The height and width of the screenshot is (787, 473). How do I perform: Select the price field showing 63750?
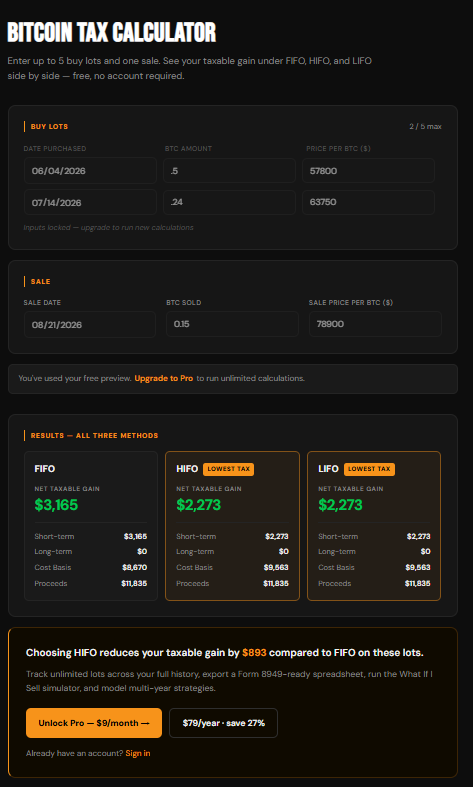[369, 202]
